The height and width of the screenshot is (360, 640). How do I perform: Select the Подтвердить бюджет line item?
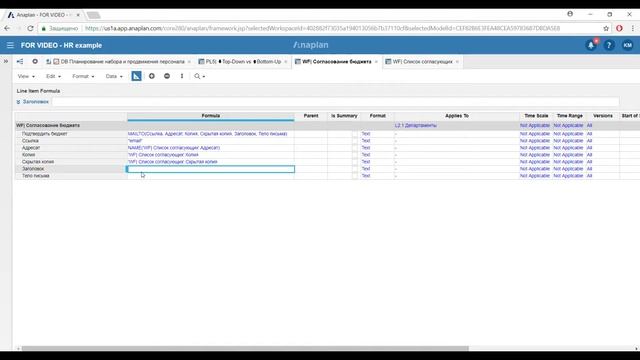coord(44,134)
